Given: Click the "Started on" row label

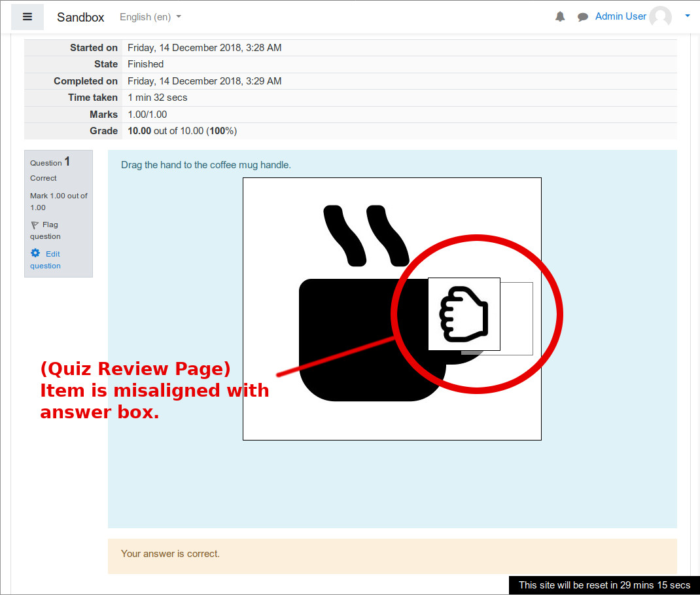Looking at the screenshot, I should [94, 48].
